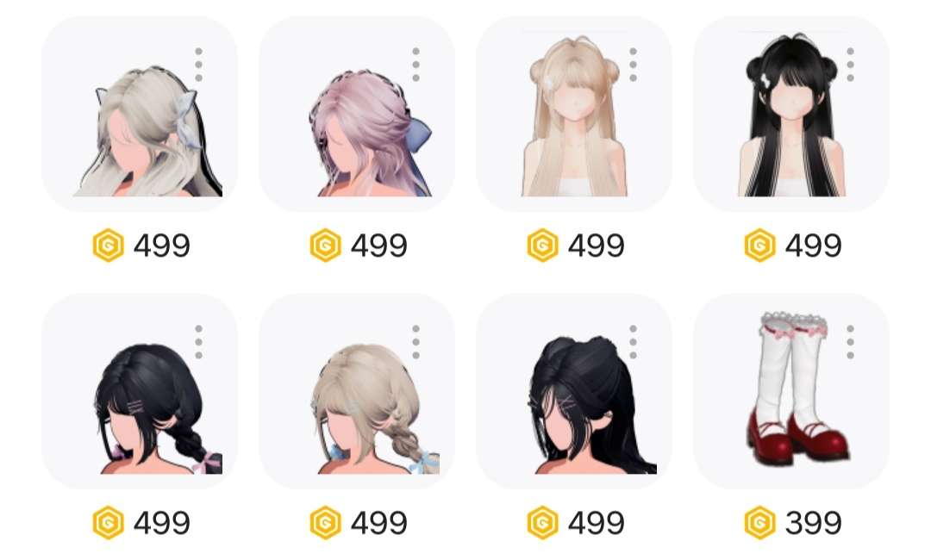Pick the black braided pigtails with pink ribbons
Screen dimensions: 931x560
pos(140,391)
